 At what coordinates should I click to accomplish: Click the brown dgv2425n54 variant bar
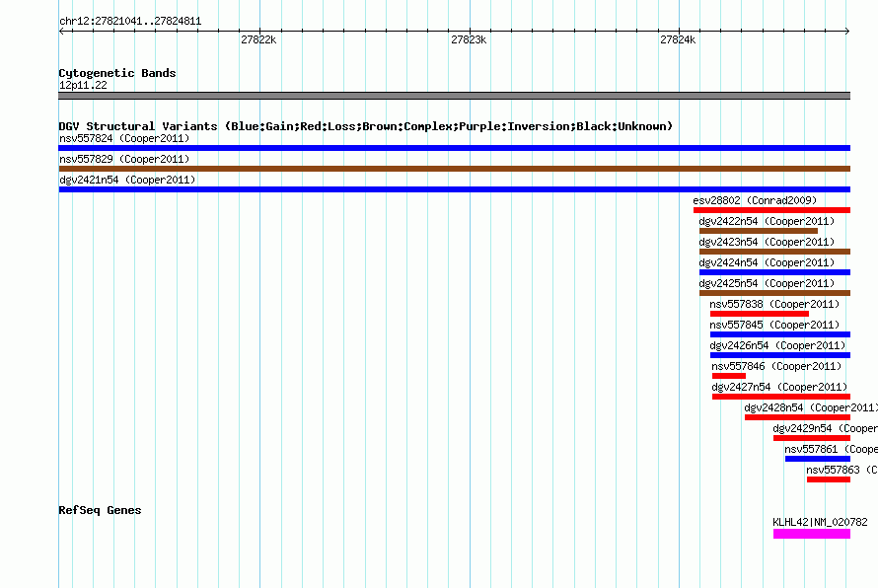[774, 293]
